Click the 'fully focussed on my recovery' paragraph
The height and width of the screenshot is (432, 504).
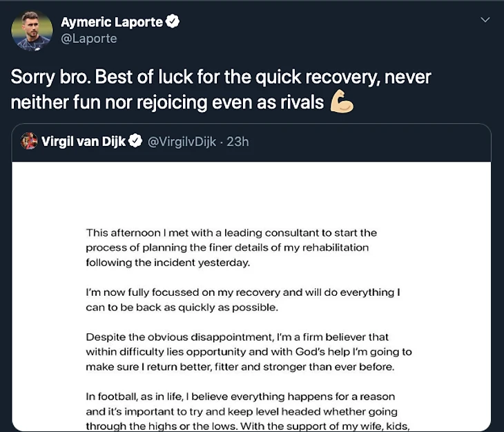243,300
